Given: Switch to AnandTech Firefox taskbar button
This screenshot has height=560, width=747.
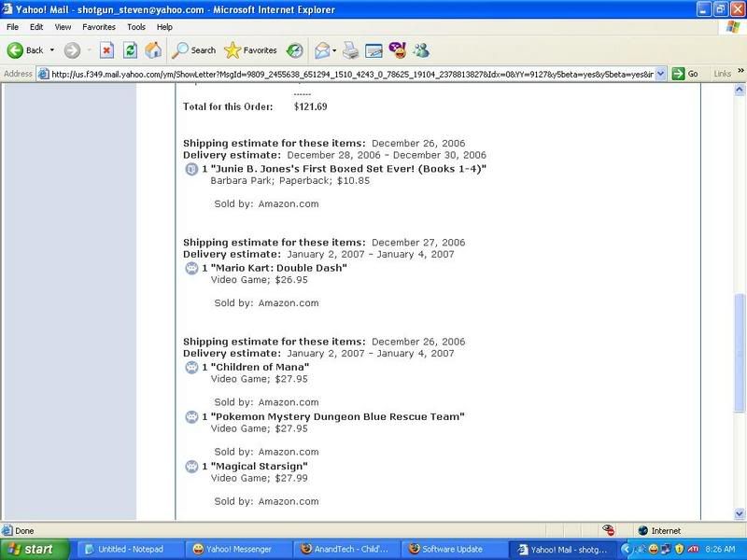Looking at the screenshot, I should pos(345,549).
